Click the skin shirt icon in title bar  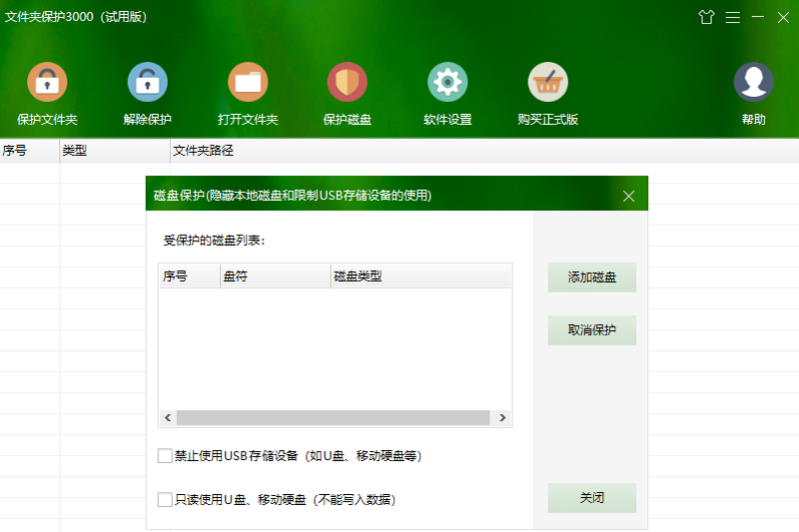tap(707, 17)
